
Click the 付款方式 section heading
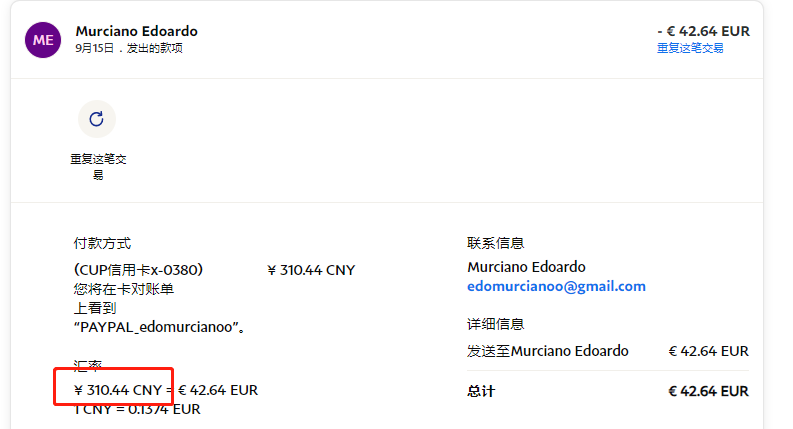102,243
